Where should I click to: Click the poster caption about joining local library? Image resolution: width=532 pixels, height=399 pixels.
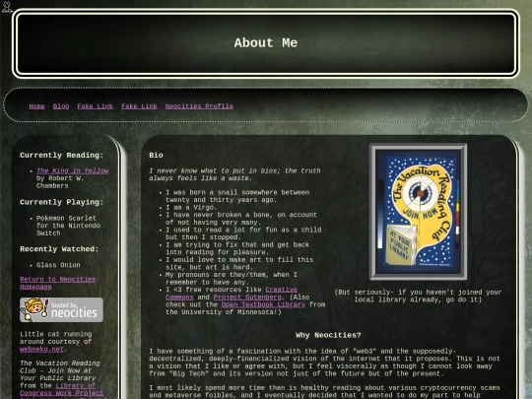coord(418,296)
